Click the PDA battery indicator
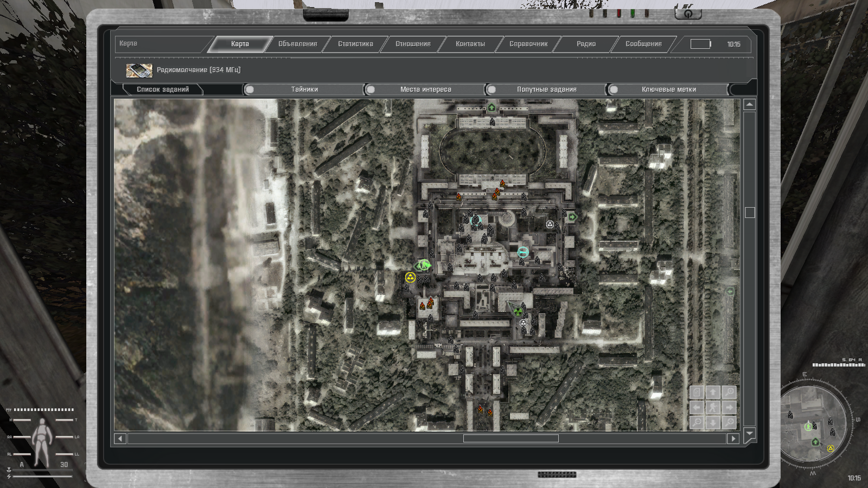 click(x=700, y=44)
